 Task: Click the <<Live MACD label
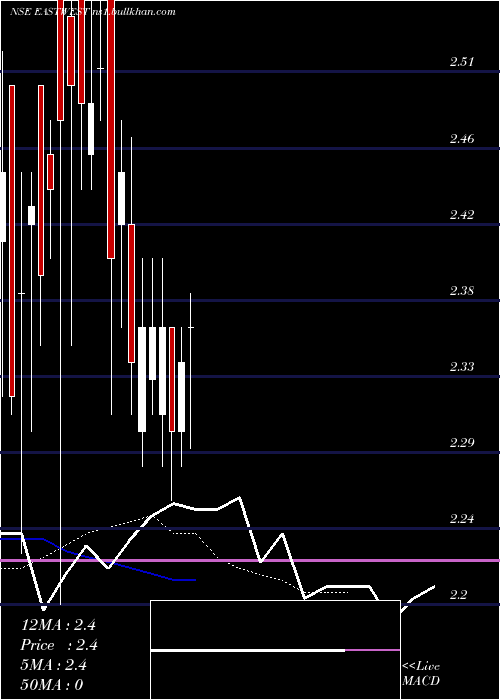click(421, 673)
